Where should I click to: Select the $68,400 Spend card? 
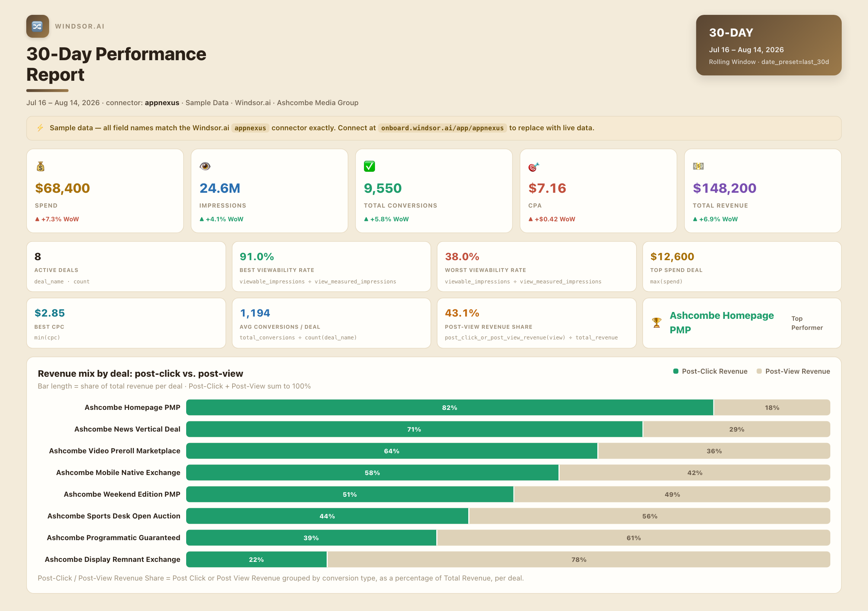point(105,191)
